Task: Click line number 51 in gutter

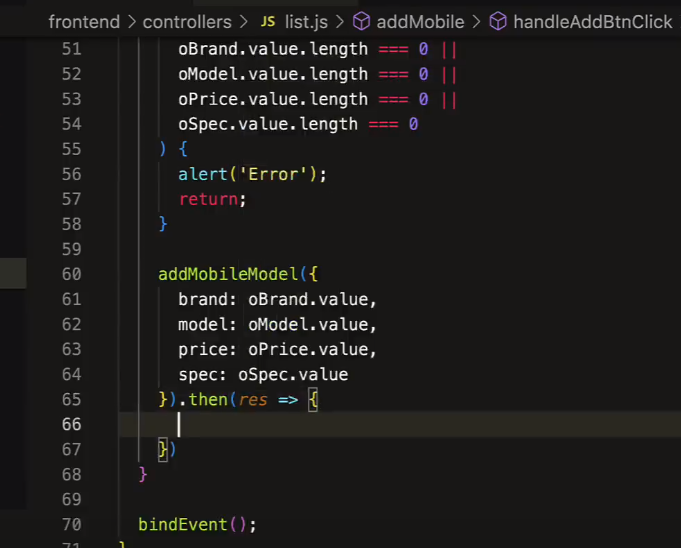Action: pos(72,49)
